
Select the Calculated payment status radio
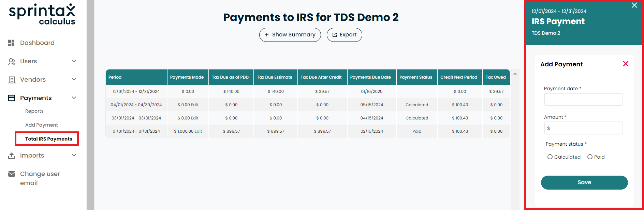coord(550,157)
